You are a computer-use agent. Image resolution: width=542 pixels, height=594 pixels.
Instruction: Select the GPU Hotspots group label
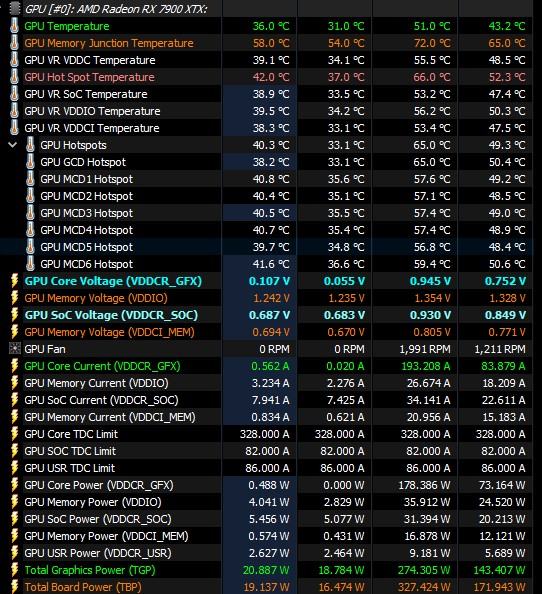click(x=73, y=145)
